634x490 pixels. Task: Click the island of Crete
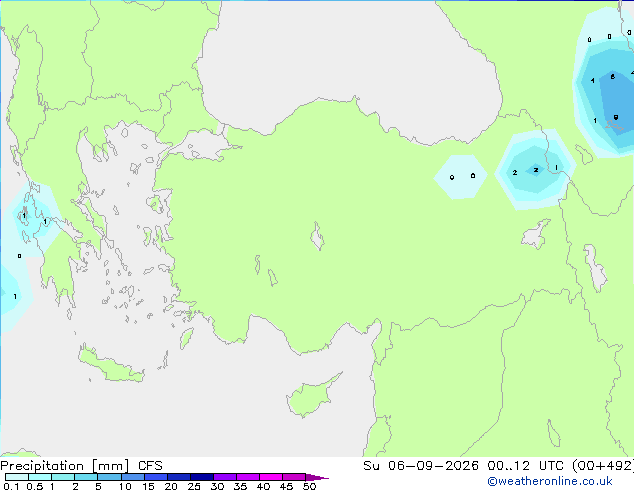pyautogui.click(x=110, y=366)
